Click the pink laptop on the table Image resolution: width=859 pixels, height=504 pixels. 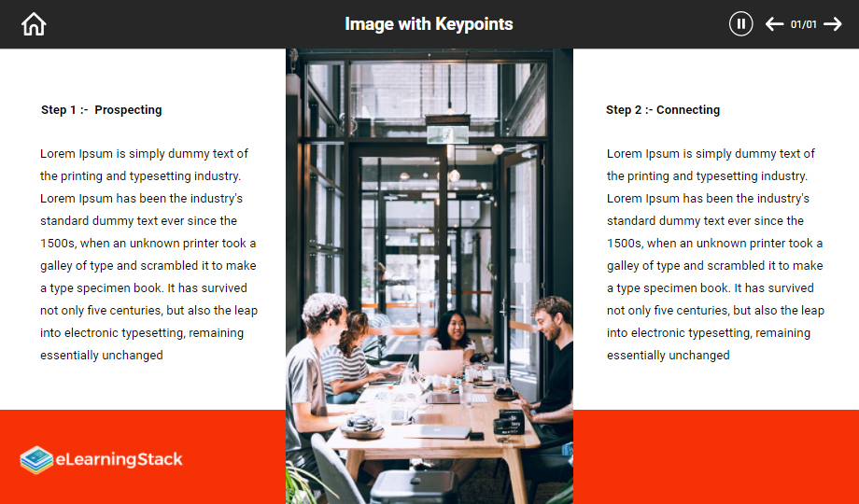[x=441, y=364]
